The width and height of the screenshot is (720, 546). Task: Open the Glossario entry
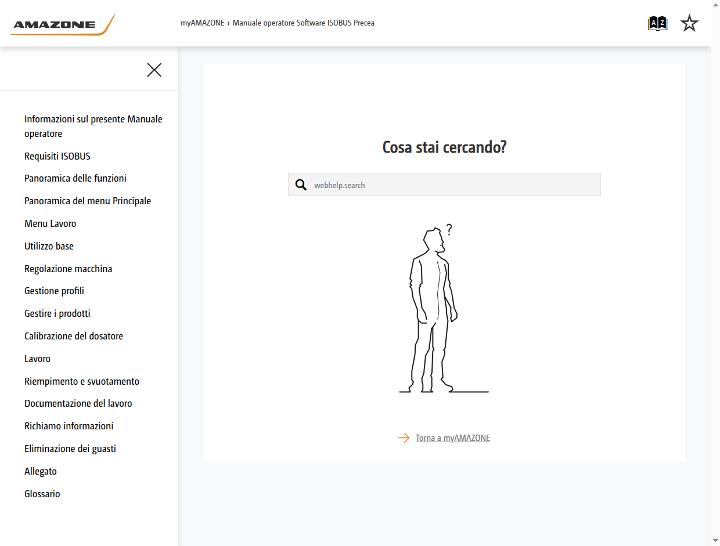pos(42,494)
